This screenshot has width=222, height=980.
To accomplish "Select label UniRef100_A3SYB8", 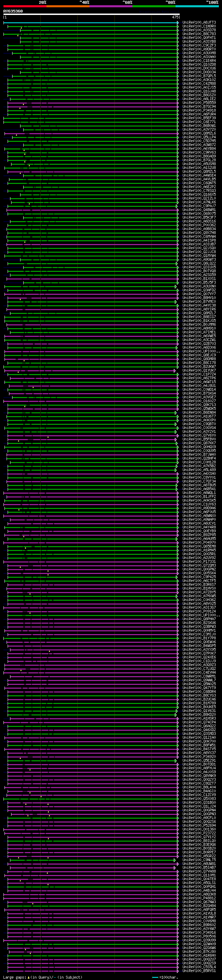I will (199, 41).
